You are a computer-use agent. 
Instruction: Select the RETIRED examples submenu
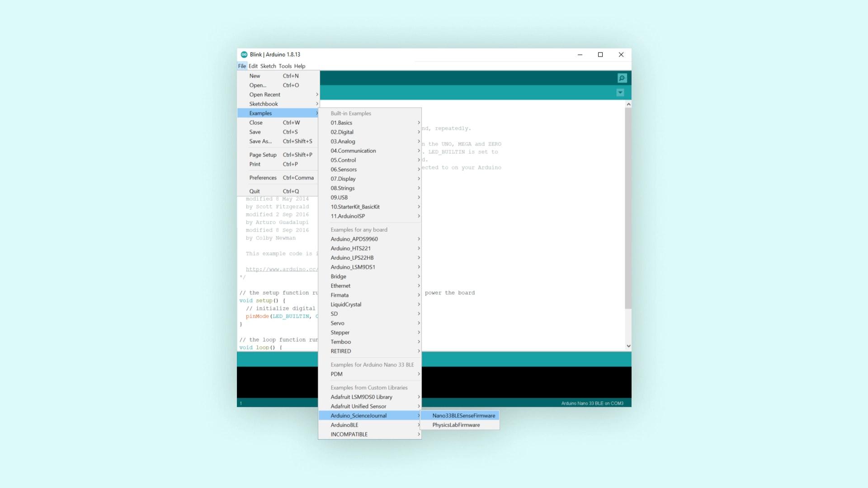pos(340,351)
